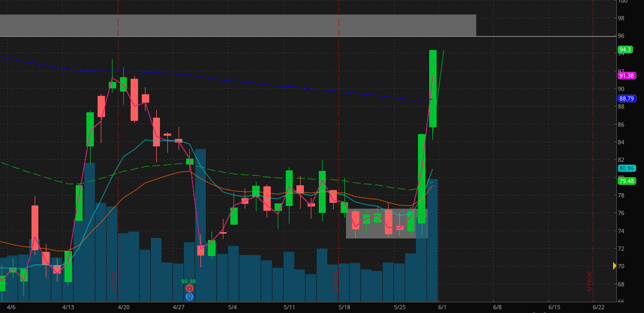
Task: Select the green 79.48 price bubble
Action: coord(627,181)
